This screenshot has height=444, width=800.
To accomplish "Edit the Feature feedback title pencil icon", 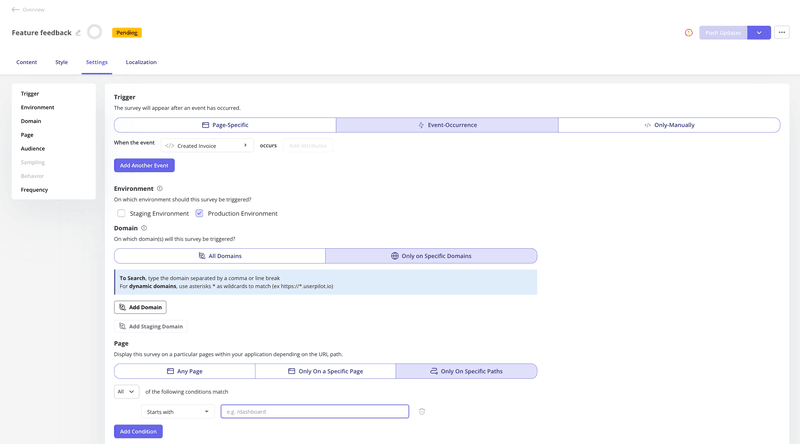I will tap(78, 33).
